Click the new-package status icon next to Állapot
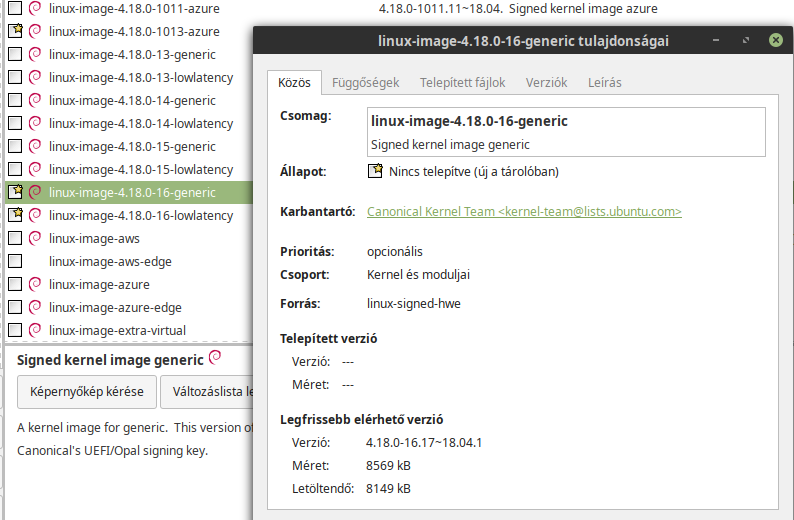Viewport: 794px width, 520px height. [375, 171]
